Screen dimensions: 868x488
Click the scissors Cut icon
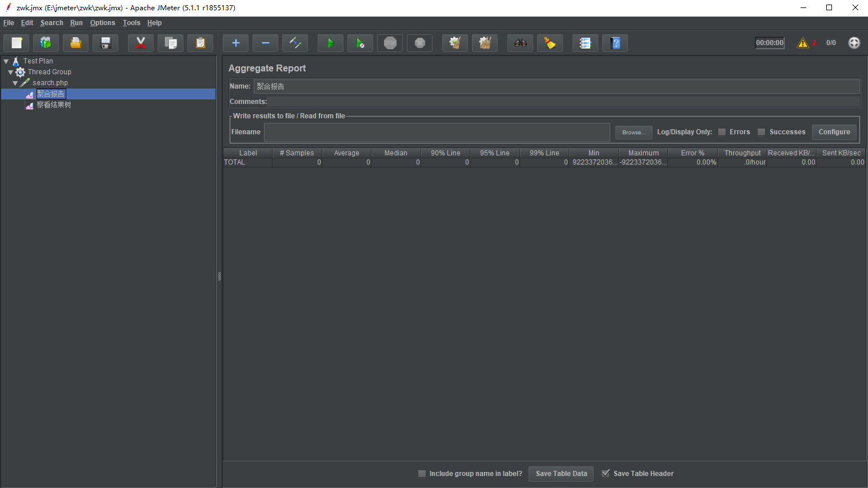point(141,43)
